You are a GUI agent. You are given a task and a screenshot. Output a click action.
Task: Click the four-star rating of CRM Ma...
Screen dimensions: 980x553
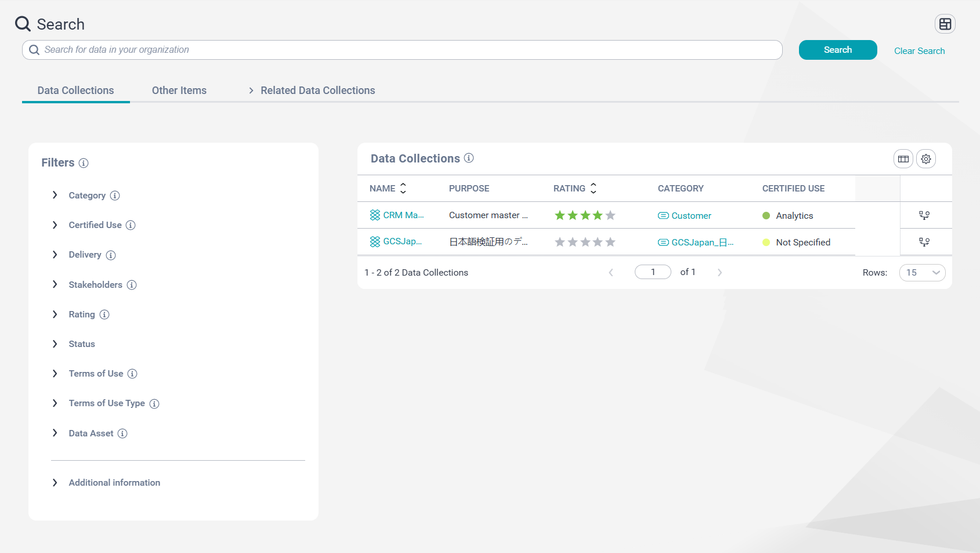585,215
